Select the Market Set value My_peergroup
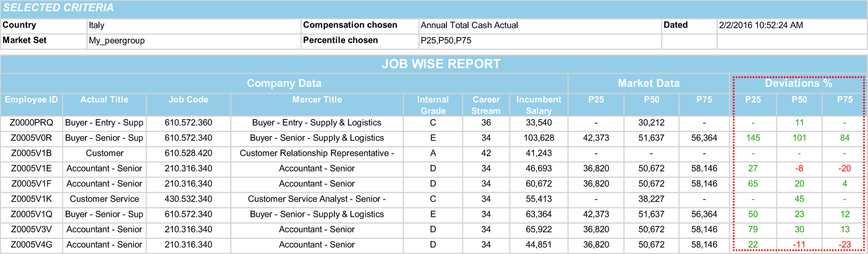This screenshot has height=254, width=868. click(x=116, y=41)
